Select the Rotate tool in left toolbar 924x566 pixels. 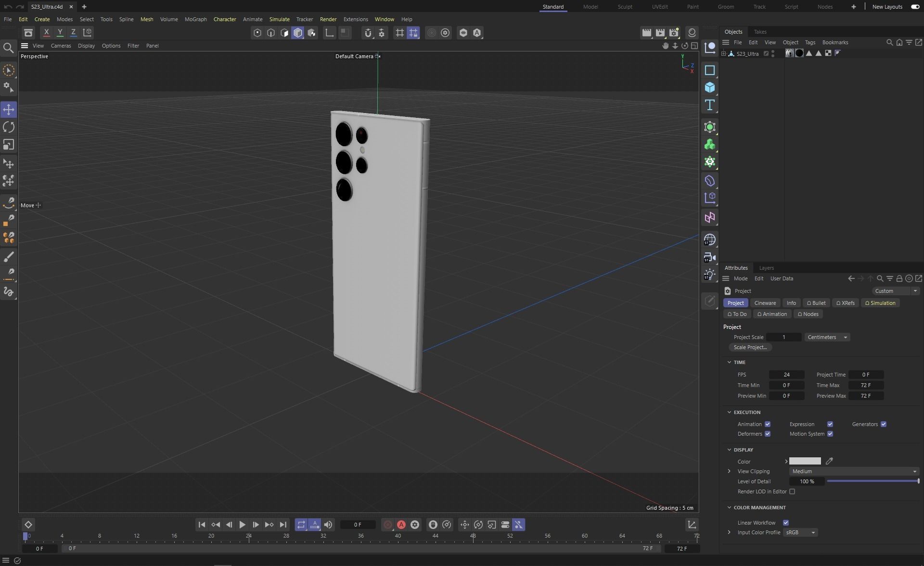click(x=9, y=127)
